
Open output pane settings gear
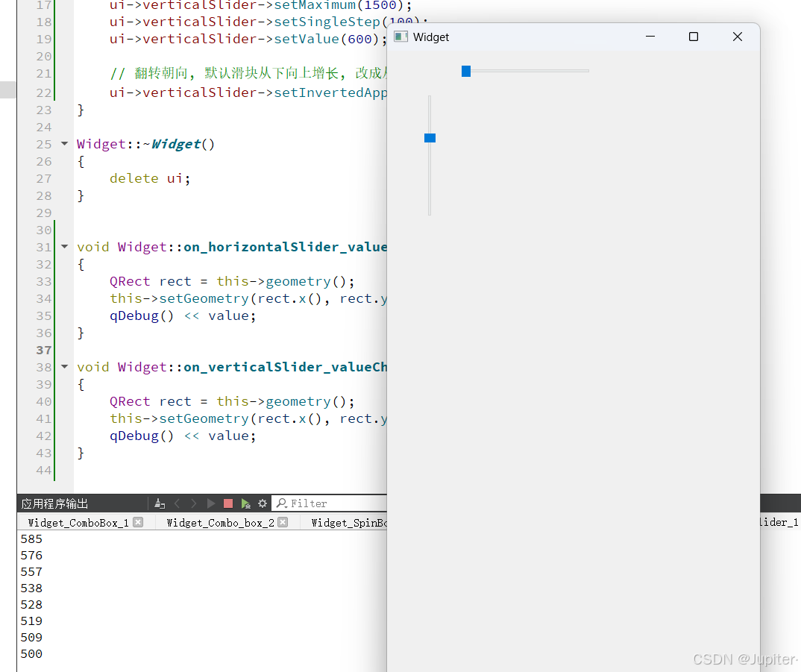tap(263, 503)
